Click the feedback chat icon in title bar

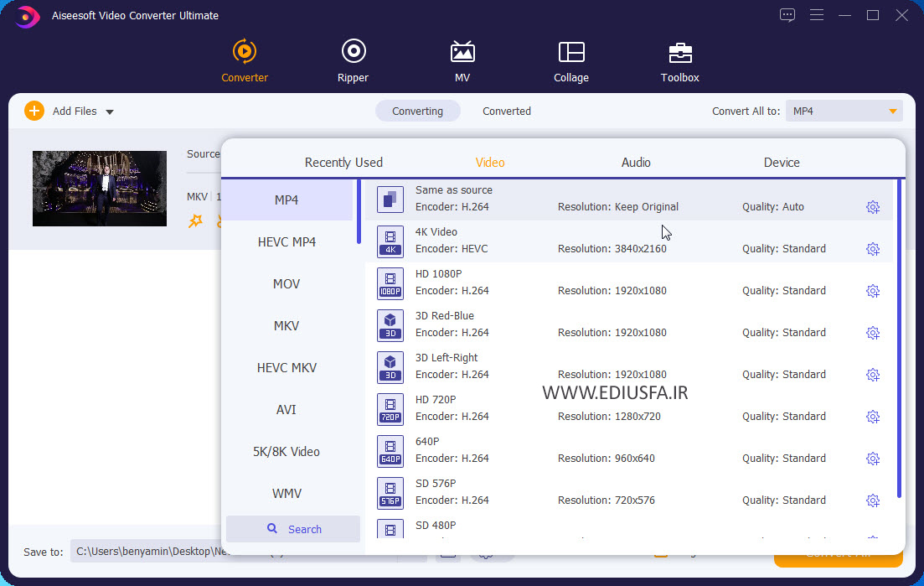click(x=787, y=15)
